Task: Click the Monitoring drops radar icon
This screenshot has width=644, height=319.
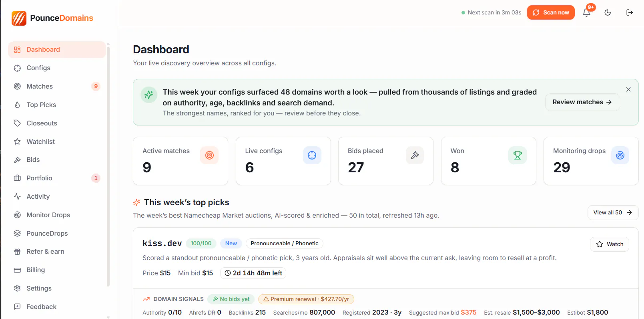Action: (620, 155)
